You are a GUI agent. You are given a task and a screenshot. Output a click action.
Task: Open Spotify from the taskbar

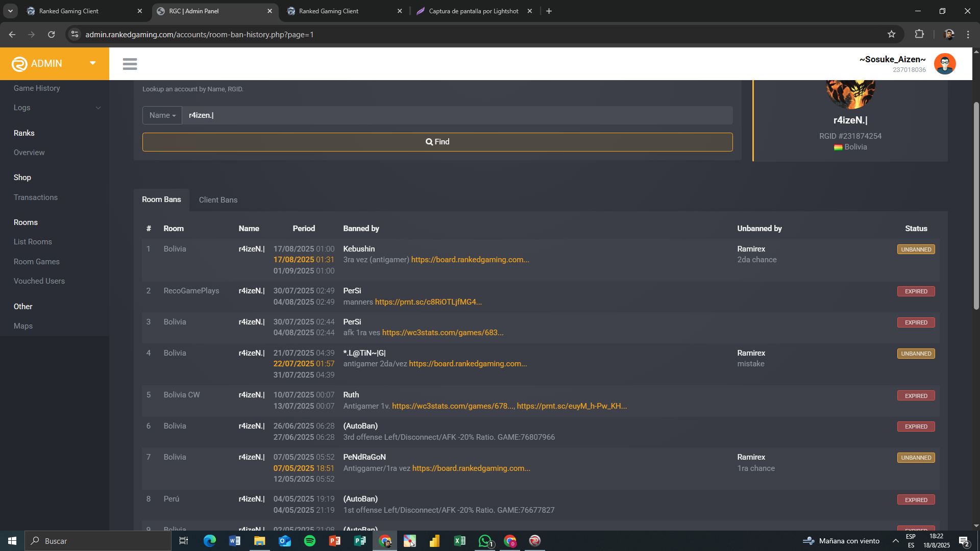point(310,541)
